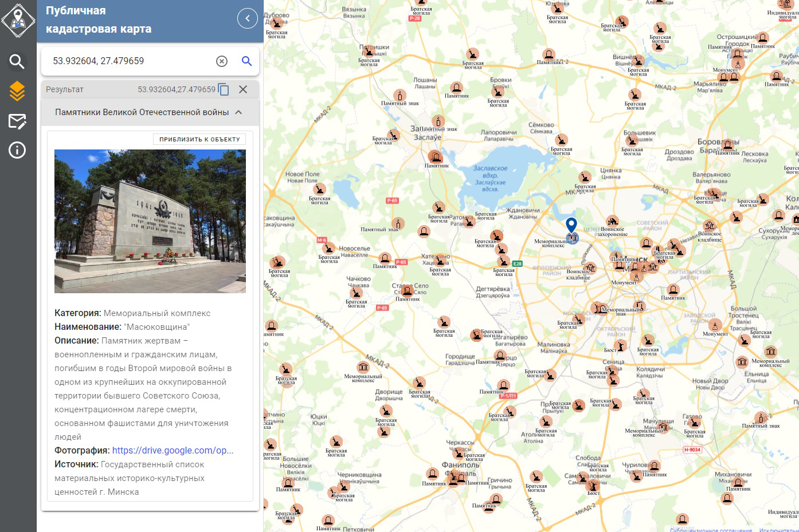Collapse Памятники Великой Отечественной войны section
The width and height of the screenshot is (799, 532).
coord(238,112)
